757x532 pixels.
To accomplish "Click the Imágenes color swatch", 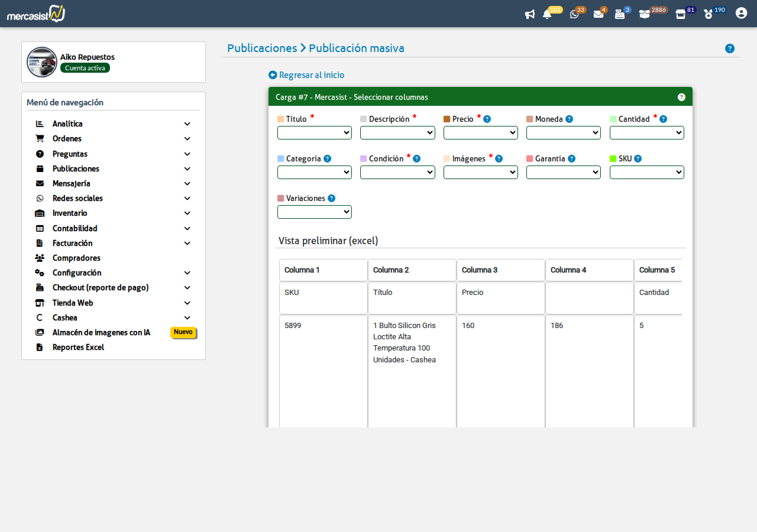I will pos(447,158).
